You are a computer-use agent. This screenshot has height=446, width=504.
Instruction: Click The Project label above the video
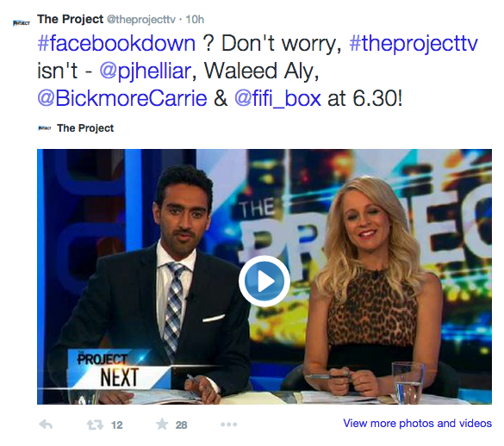point(85,128)
